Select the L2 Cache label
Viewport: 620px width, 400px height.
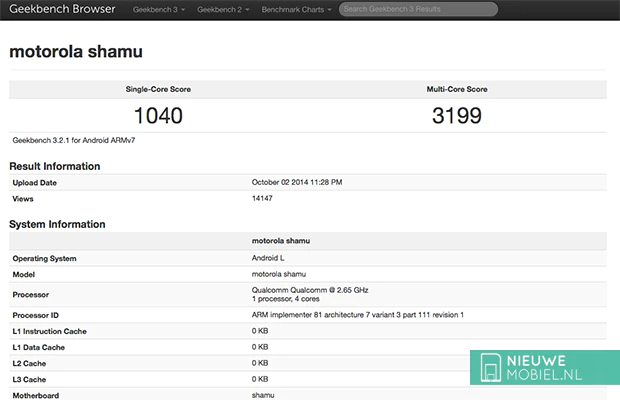click(x=29, y=364)
